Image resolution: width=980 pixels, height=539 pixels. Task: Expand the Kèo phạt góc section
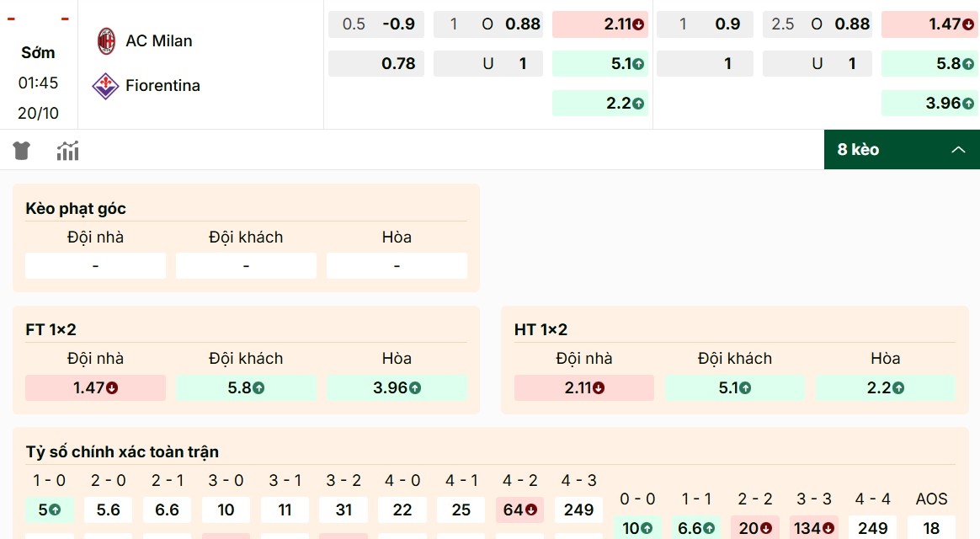[76, 208]
